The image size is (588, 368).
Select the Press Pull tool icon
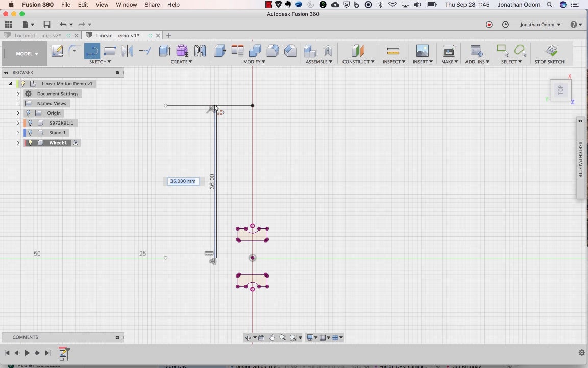pyautogui.click(x=220, y=51)
